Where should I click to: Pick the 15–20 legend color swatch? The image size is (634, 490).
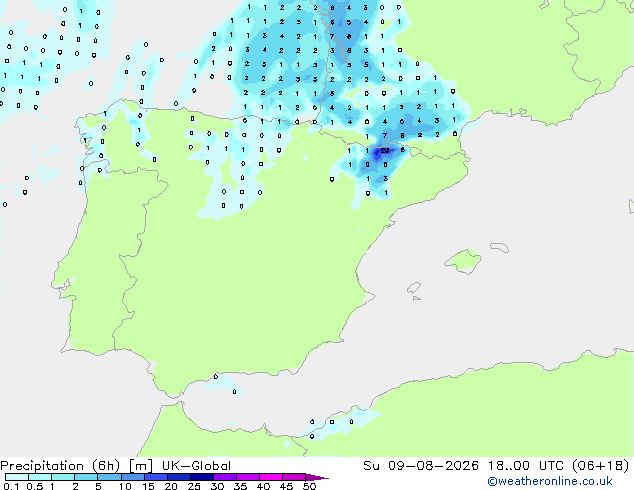point(155,477)
